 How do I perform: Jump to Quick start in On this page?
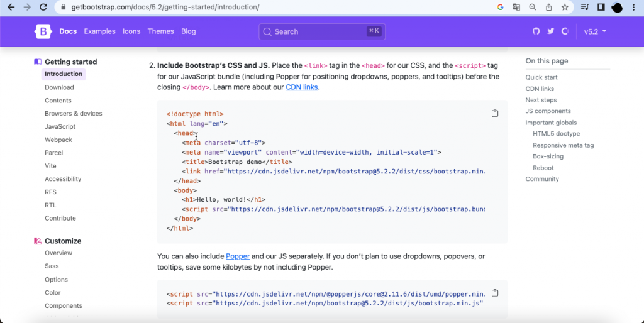coord(541,77)
